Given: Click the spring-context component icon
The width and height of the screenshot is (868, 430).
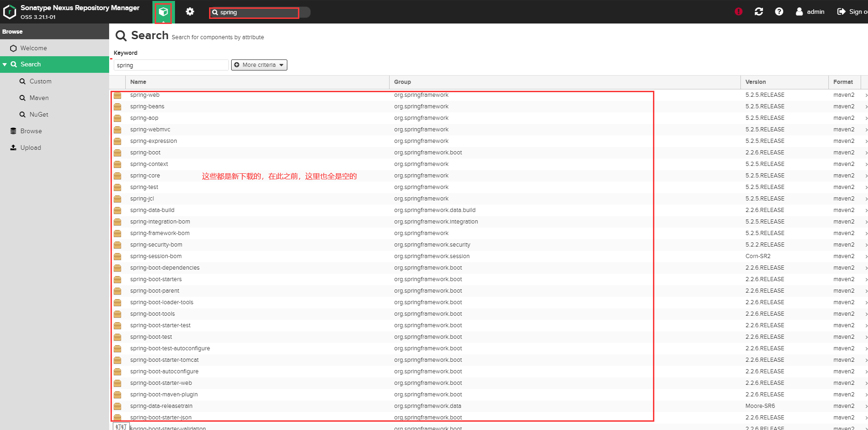Looking at the screenshot, I should pos(117,164).
